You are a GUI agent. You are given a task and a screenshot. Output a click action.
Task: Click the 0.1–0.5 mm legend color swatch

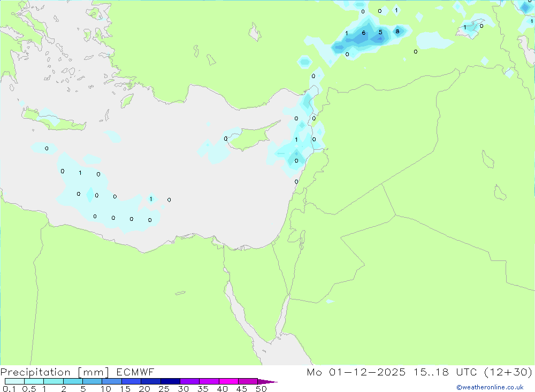coord(14,381)
